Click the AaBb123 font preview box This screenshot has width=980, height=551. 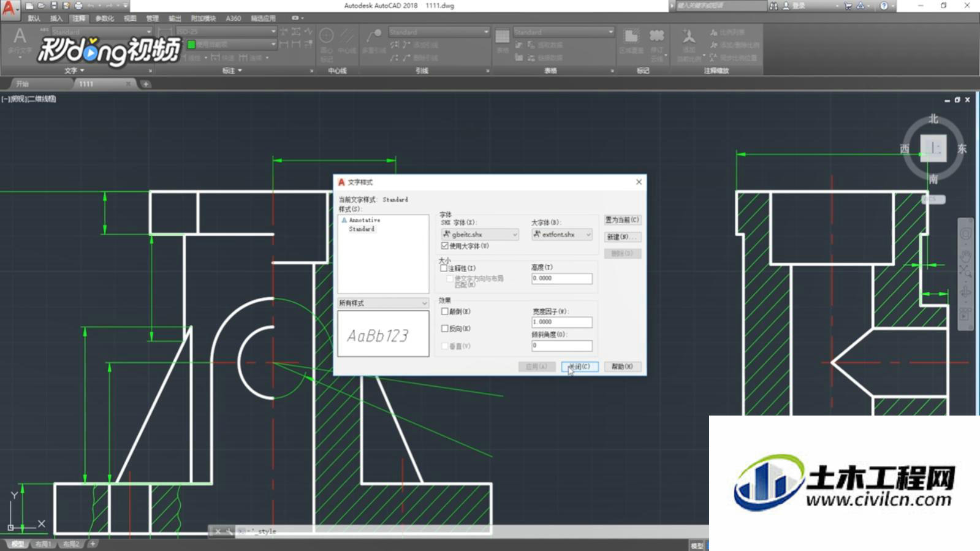[383, 333]
